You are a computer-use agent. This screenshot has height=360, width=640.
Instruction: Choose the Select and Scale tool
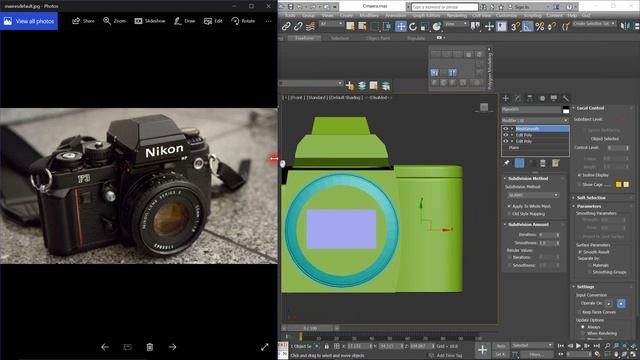(x=424, y=27)
